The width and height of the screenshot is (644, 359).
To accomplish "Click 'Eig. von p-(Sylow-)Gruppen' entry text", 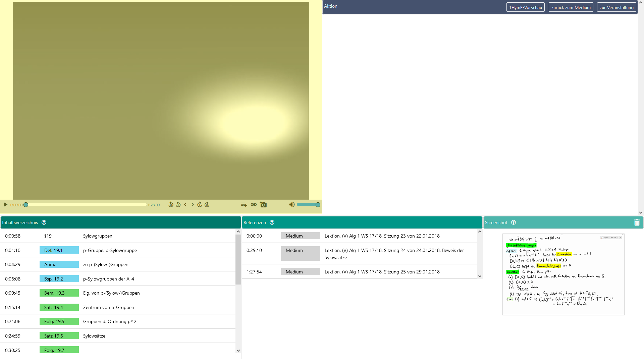I will pyautogui.click(x=111, y=293).
